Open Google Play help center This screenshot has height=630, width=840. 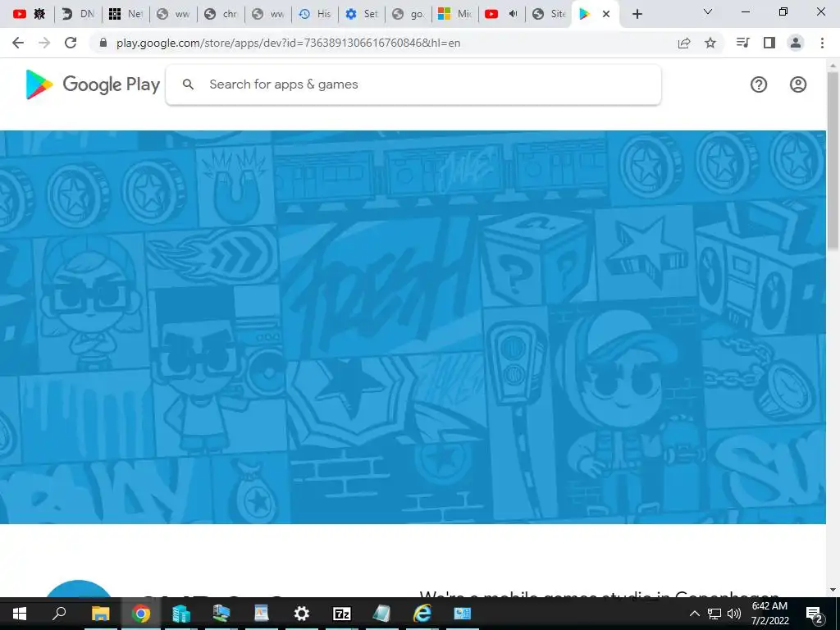coord(759,84)
